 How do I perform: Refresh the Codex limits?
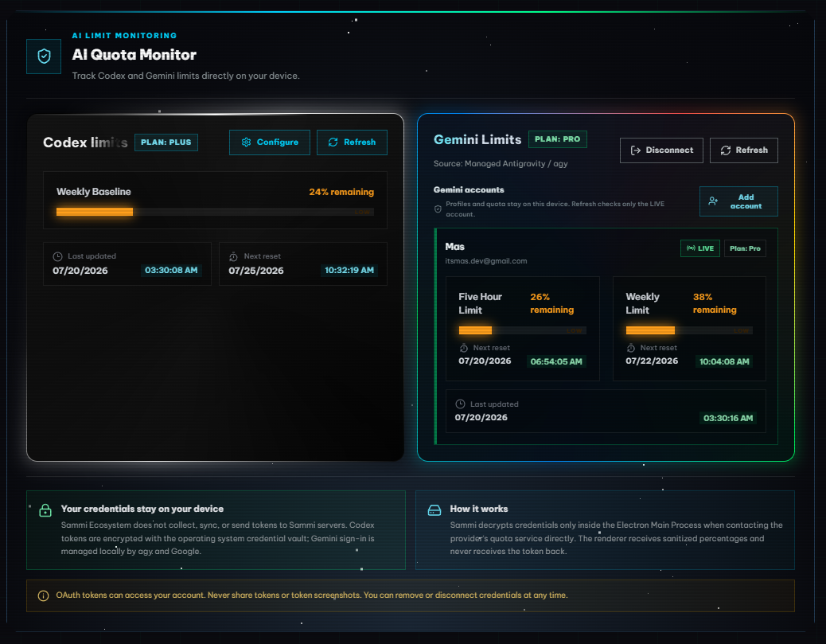pos(352,142)
